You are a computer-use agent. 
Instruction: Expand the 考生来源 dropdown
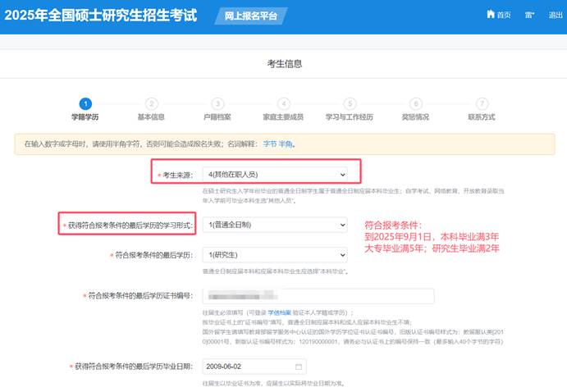[x=274, y=174]
